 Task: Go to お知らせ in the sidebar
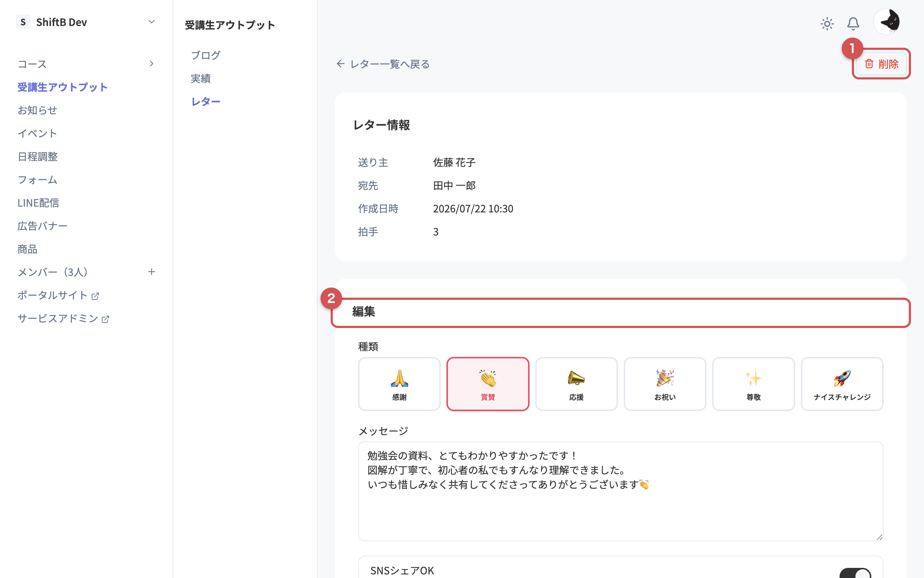pos(38,110)
